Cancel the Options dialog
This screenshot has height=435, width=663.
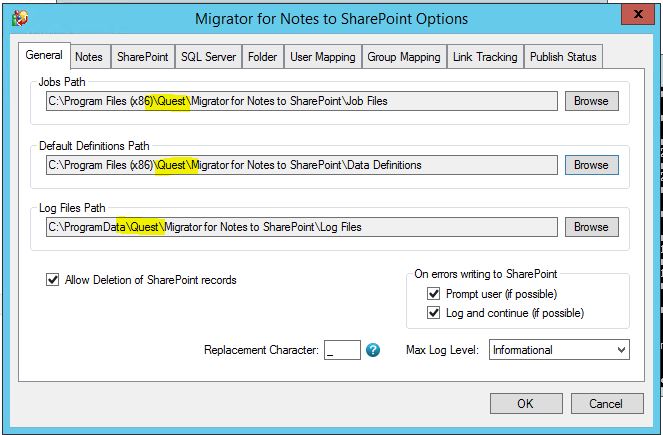(x=607, y=404)
